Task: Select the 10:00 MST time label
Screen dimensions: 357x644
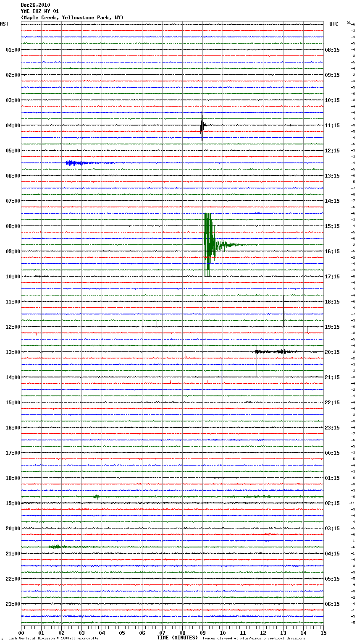Action: [13, 277]
